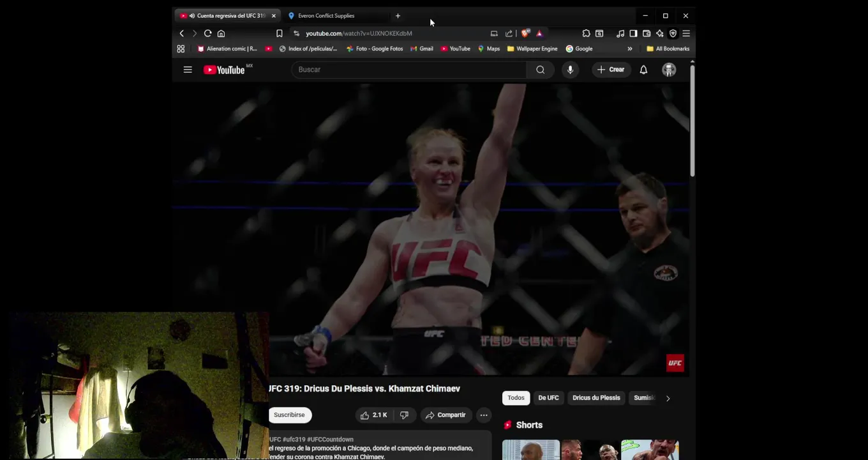This screenshot has height=460, width=868.
Task: Dislike the video with thumbs down
Action: tap(404, 415)
